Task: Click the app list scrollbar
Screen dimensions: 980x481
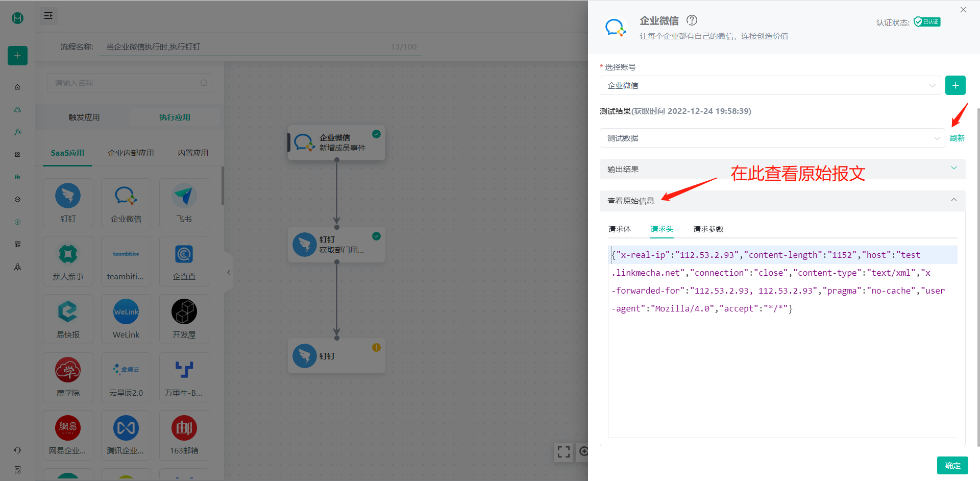Action: (x=223, y=186)
